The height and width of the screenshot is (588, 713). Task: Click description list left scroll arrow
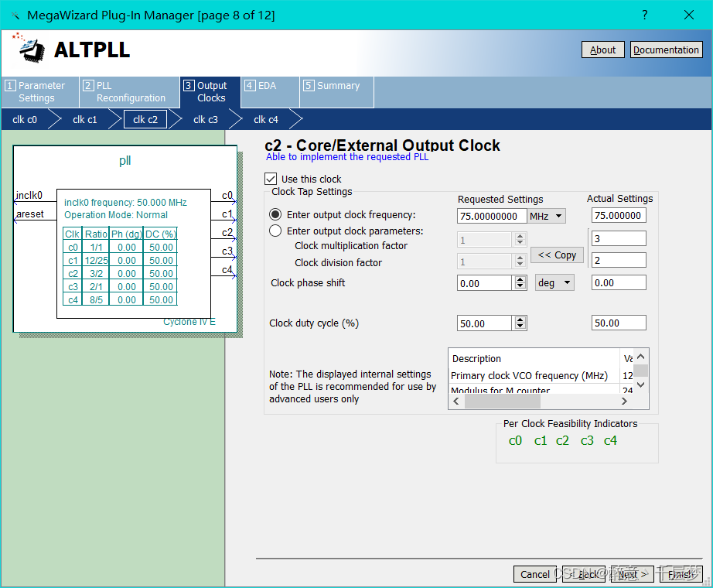pyautogui.click(x=456, y=401)
